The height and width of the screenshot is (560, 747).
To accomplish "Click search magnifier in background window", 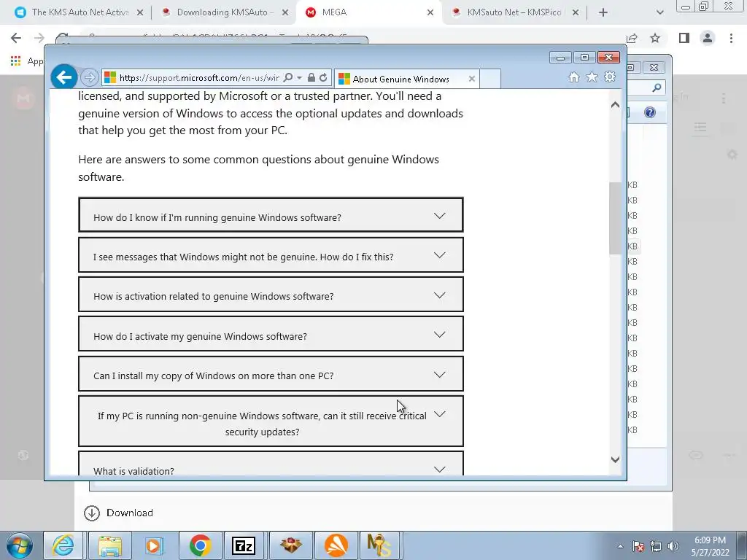I will coord(657,87).
